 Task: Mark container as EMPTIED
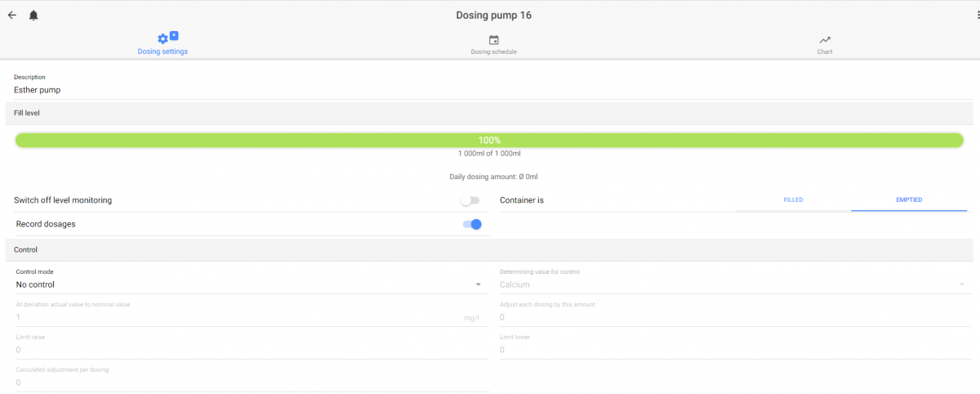909,199
